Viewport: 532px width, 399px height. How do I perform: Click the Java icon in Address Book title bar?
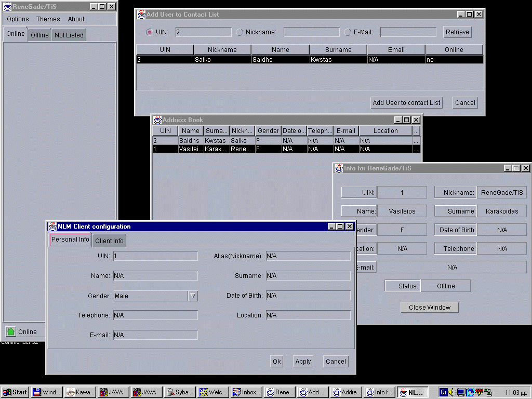tap(157, 120)
